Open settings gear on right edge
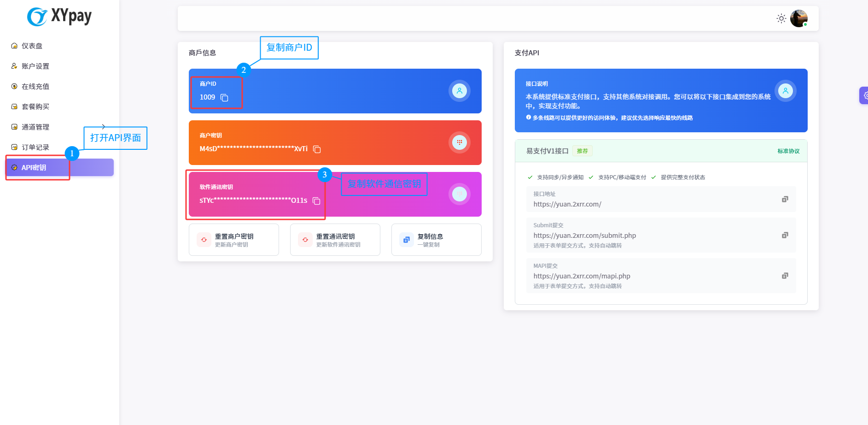Viewport: 868px width, 425px height. pyautogui.click(x=864, y=95)
